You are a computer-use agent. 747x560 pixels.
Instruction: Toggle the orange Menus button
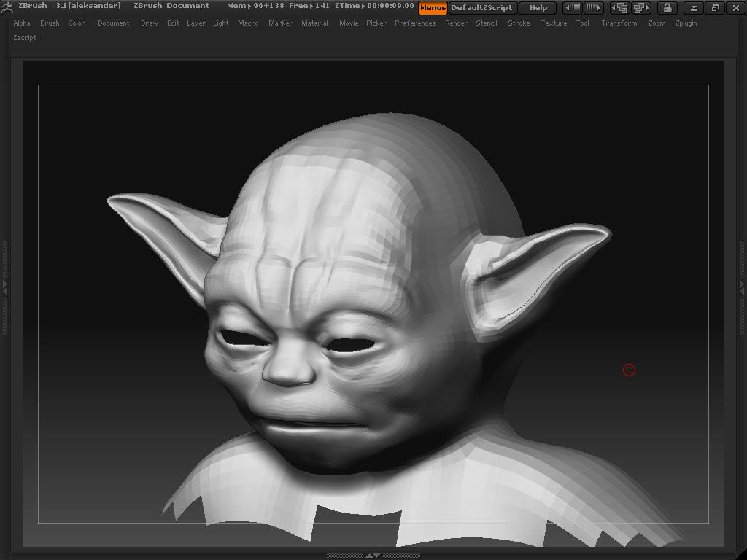coord(433,7)
